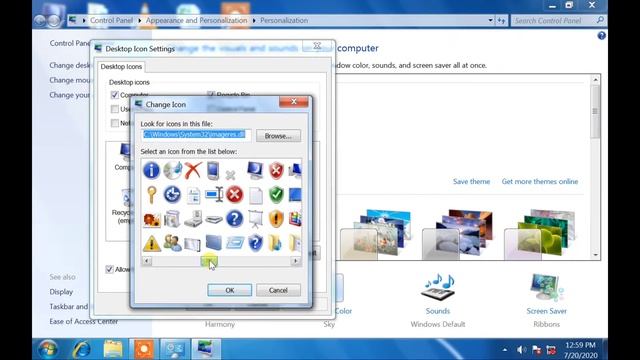Expand the arrow after Control Panel breadcrumb
Screen dimensions: 640x360
(140, 20)
